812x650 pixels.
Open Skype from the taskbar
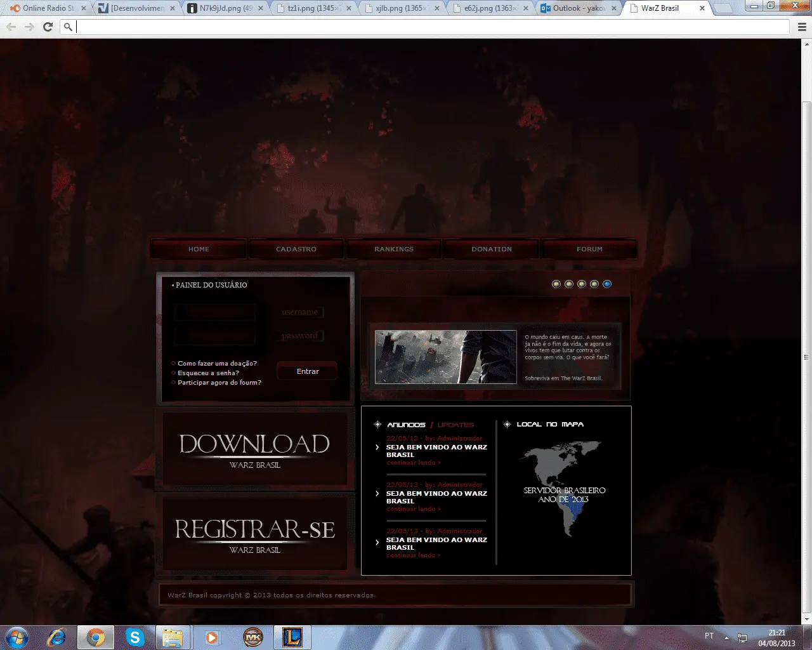[134, 637]
